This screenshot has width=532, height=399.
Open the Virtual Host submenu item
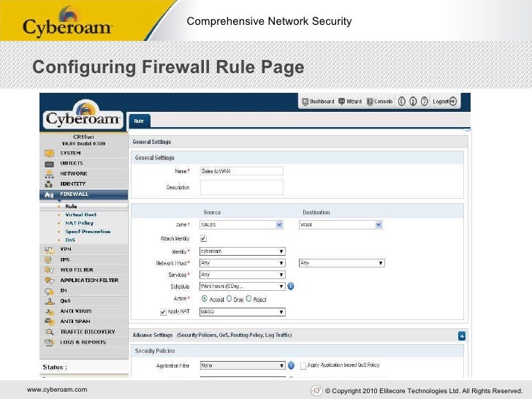(81, 215)
